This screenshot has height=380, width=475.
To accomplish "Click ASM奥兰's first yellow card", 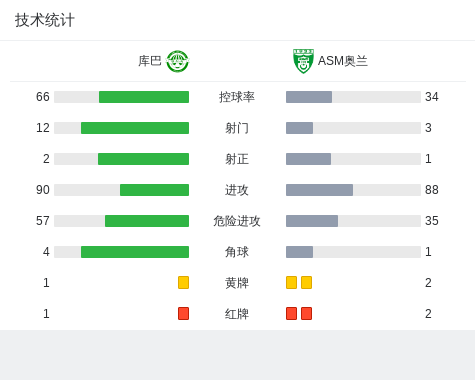I will pos(291,282).
